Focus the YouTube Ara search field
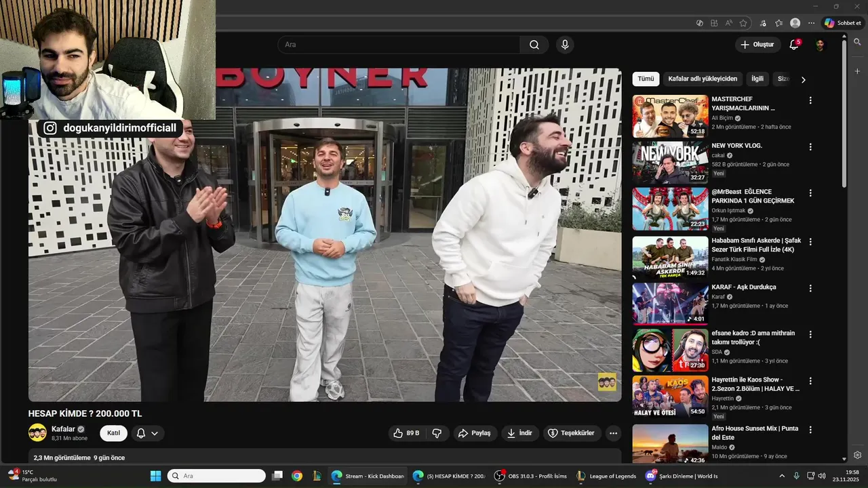Screen dimensions: 868x488 (x=399, y=45)
